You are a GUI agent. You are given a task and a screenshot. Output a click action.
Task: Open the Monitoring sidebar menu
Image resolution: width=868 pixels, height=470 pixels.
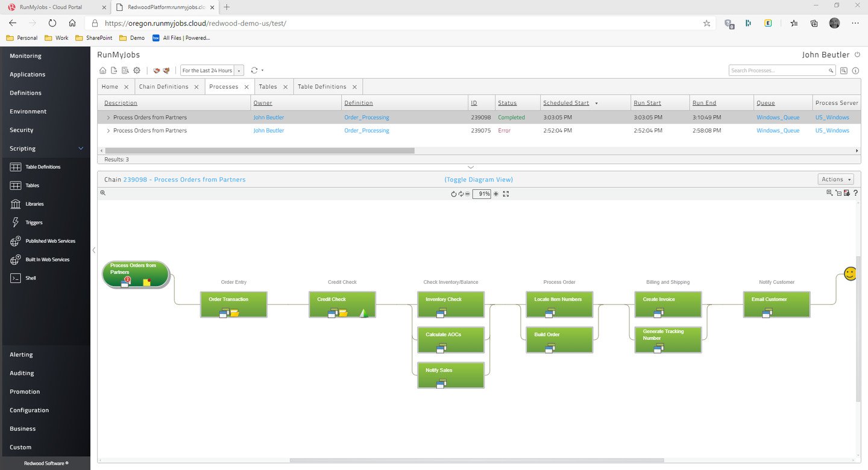click(x=25, y=56)
